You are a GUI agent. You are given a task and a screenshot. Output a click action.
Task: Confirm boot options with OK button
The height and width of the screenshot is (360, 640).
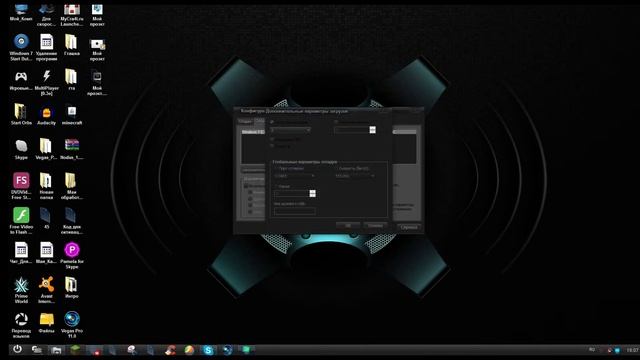[x=348, y=225]
